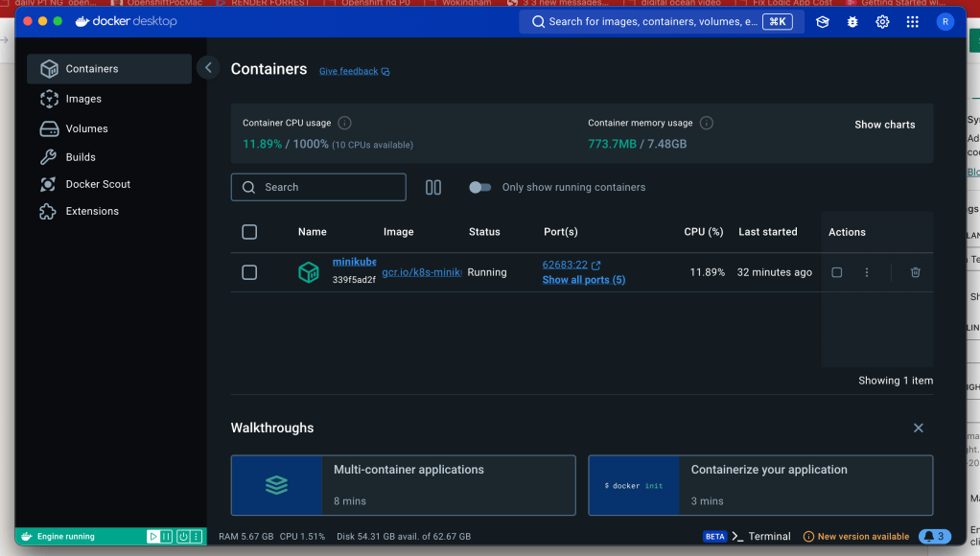This screenshot has height=556, width=980.
Task: Click Container memory usage info icon
Action: tap(707, 123)
